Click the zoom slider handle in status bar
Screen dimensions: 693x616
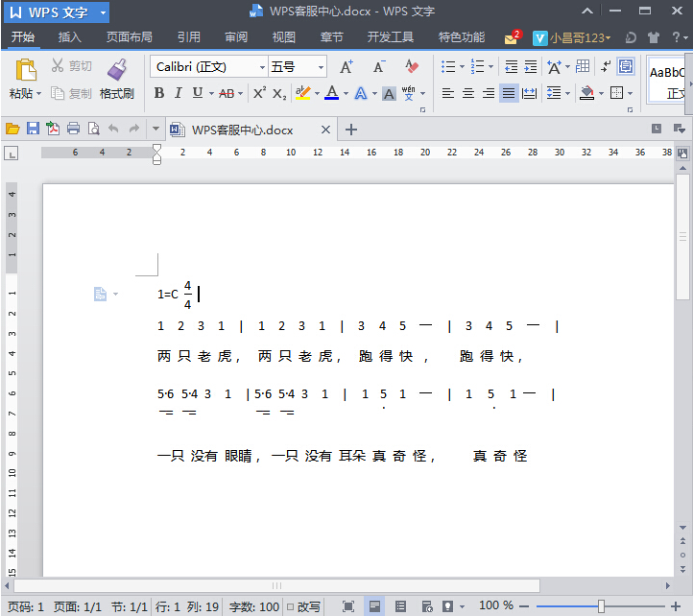click(x=601, y=606)
